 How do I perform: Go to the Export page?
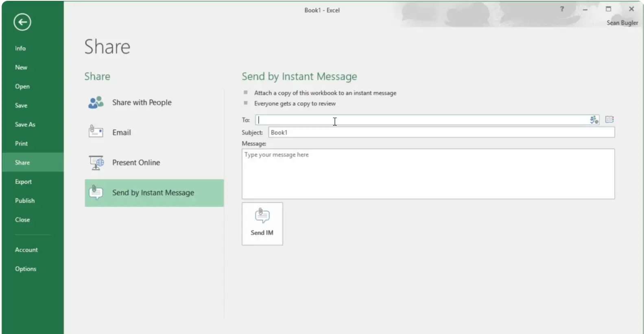point(23,182)
